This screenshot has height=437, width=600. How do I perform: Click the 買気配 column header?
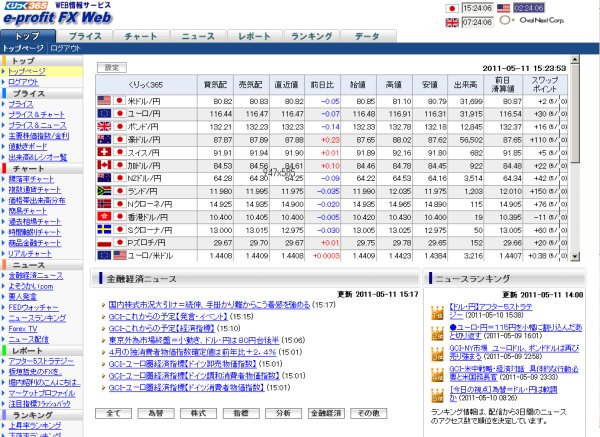pyautogui.click(x=215, y=85)
